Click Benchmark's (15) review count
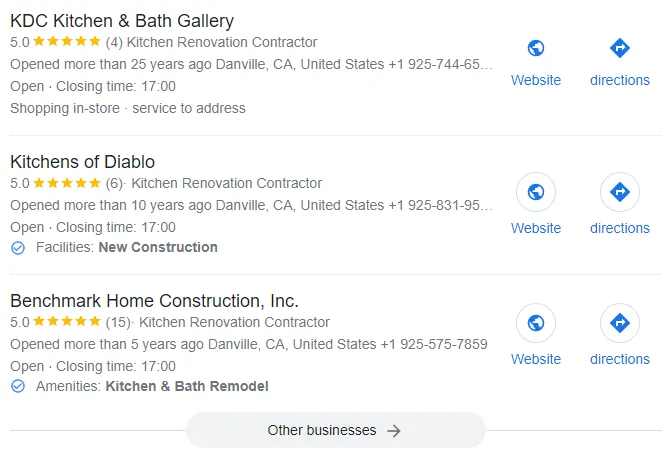 point(119,322)
